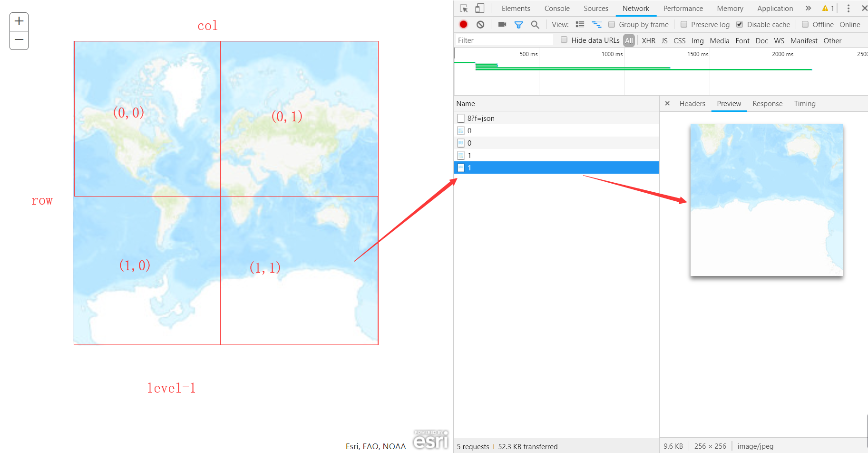
Task: Switch network view to large request rows
Action: point(580,24)
